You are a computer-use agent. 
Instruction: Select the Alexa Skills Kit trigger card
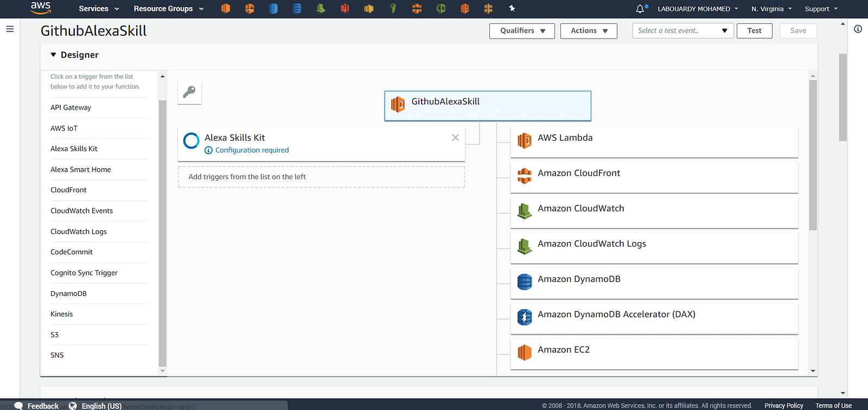point(321,144)
